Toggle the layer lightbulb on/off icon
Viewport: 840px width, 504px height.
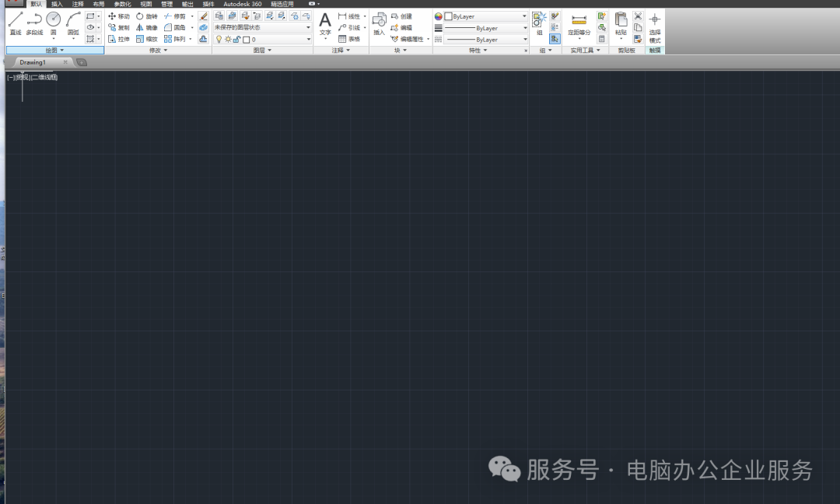click(x=219, y=39)
